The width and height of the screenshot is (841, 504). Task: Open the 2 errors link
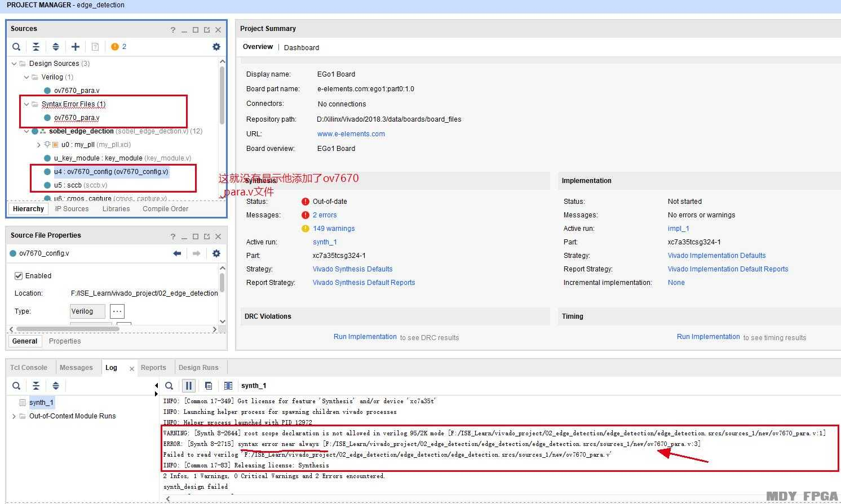coord(325,215)
